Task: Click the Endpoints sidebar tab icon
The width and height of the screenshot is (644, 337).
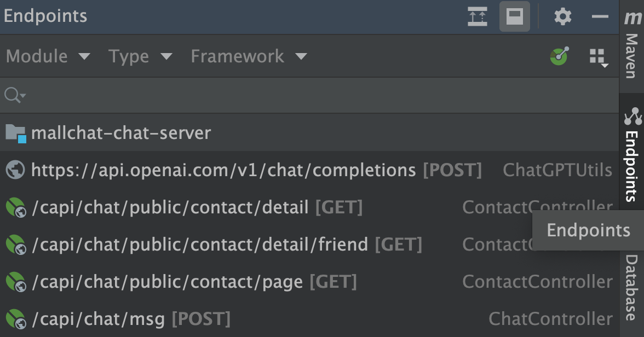Action: pyautogui.click(x=632, y=117)
